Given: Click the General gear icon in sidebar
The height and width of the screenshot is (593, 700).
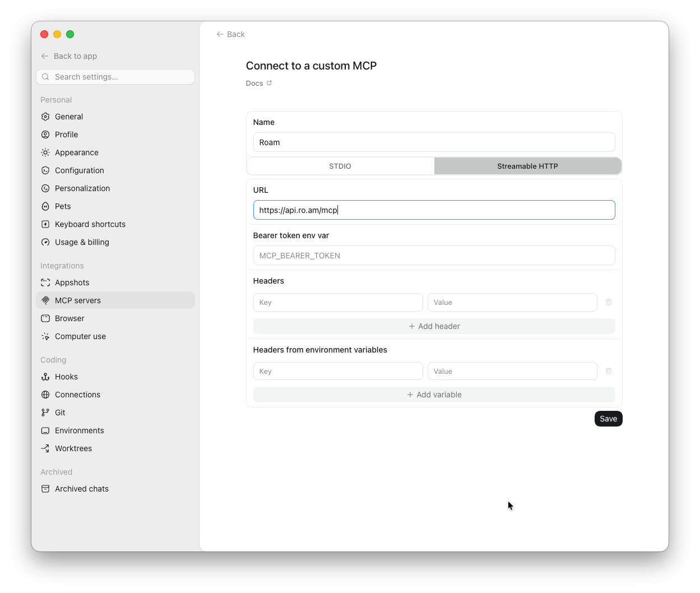Looking at the screenshot, I should click(x=45, y=117).
